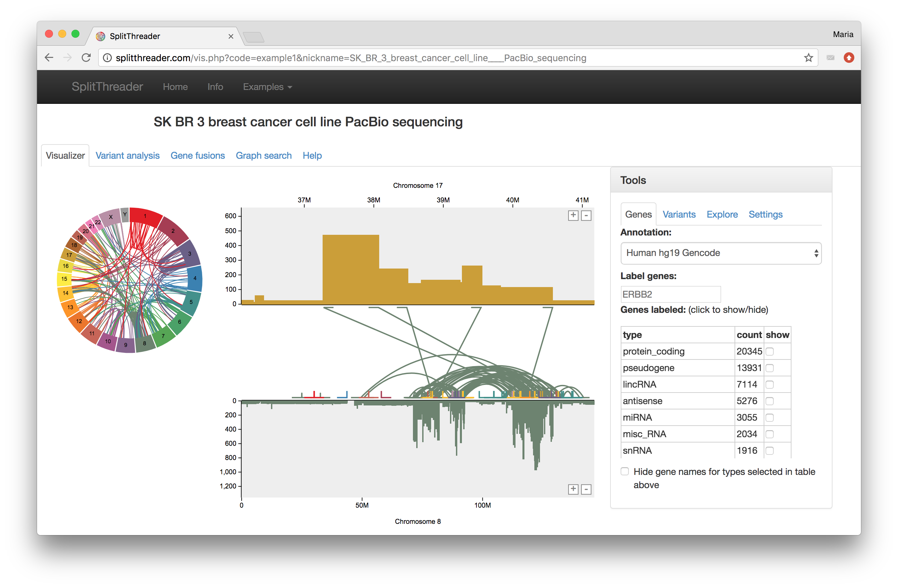898x588 pixels.
Task: Click the red browser extension icon
Action: pos(849,58)
